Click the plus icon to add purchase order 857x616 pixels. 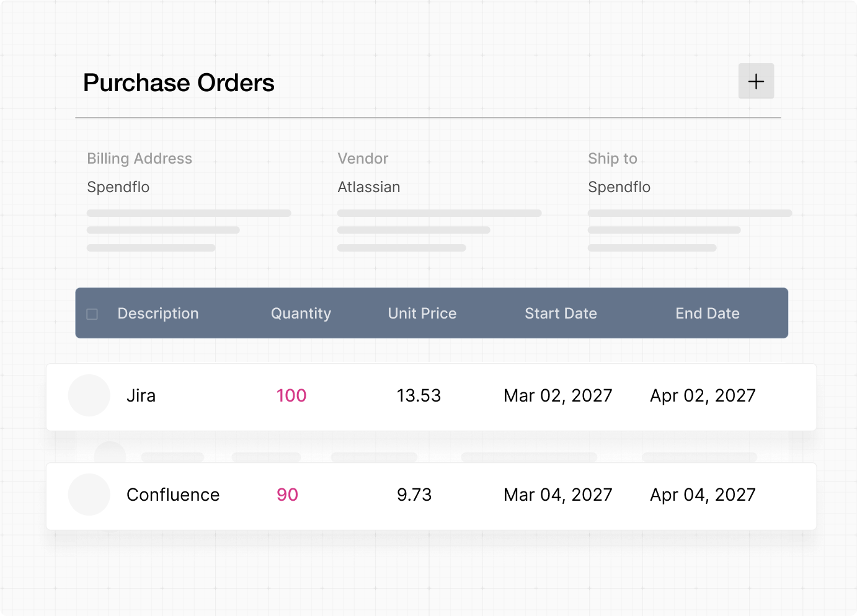click(756, 81)
